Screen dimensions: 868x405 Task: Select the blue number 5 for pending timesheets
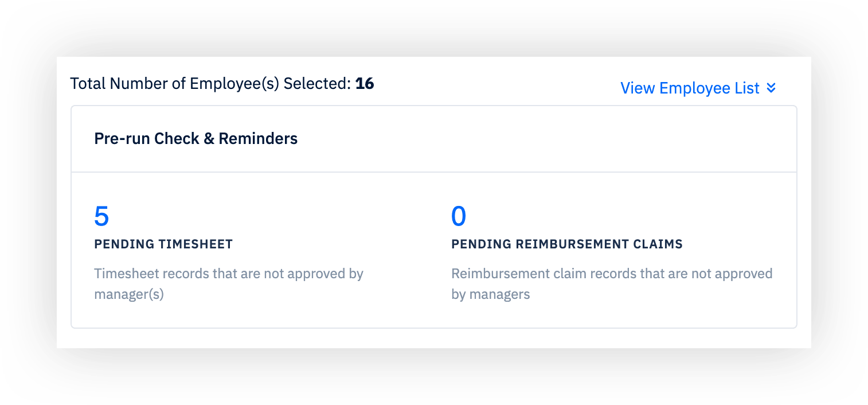click(101, 217)
